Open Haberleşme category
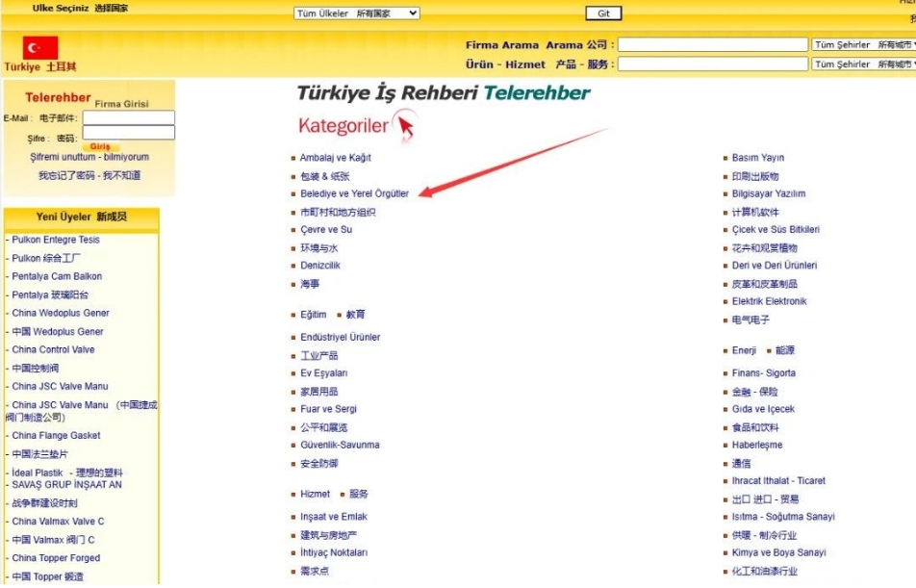Image resolution: width=916 pixels, height=588 pixels. point(757,445)
